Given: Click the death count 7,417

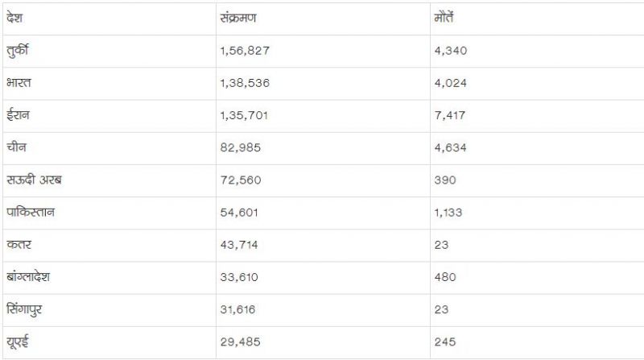Looking at the screenshot, I should 450,115.
